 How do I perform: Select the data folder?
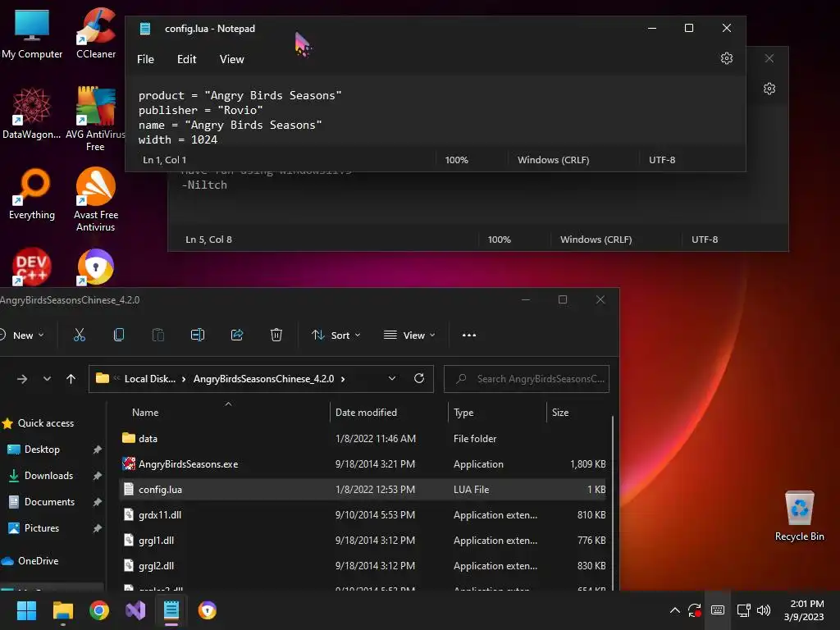point(363,438)
